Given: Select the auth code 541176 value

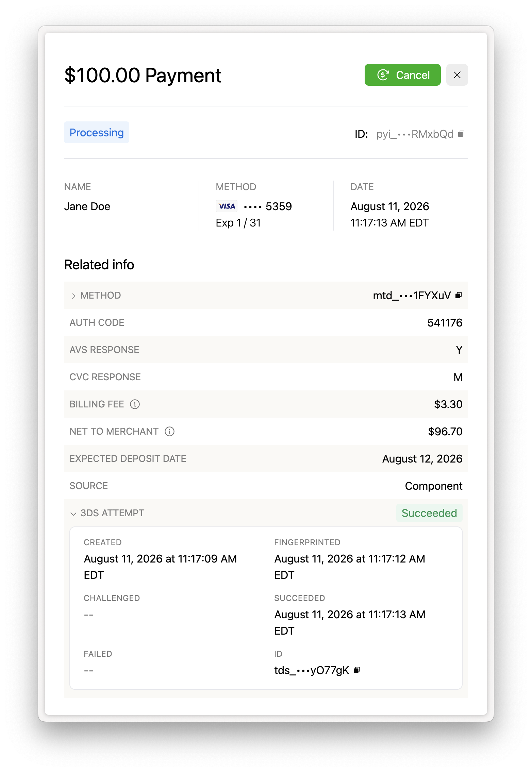Looking at the screenshot, I should tap(445, 322).
